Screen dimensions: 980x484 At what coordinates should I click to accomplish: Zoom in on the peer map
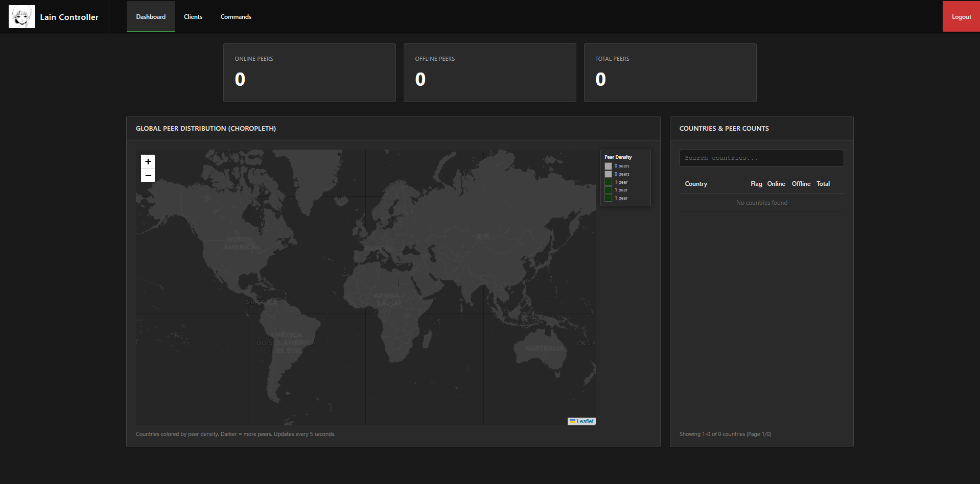click(x=148, y=161)
